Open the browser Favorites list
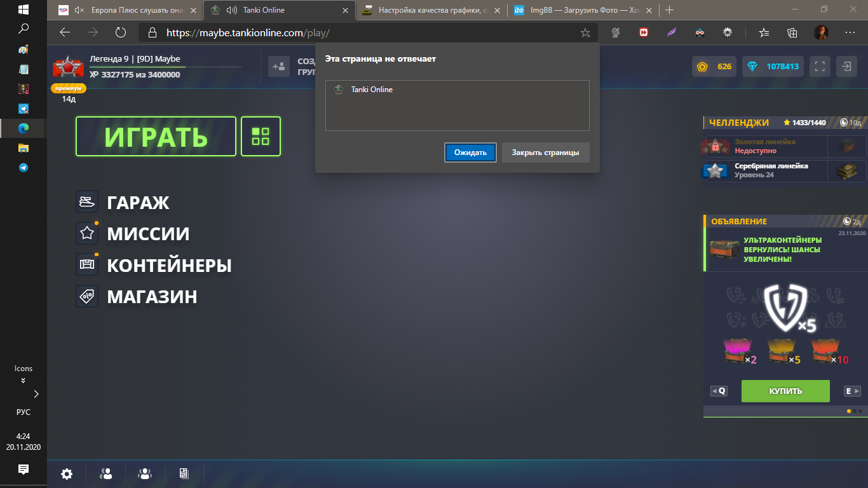 (x=764, y=32)
